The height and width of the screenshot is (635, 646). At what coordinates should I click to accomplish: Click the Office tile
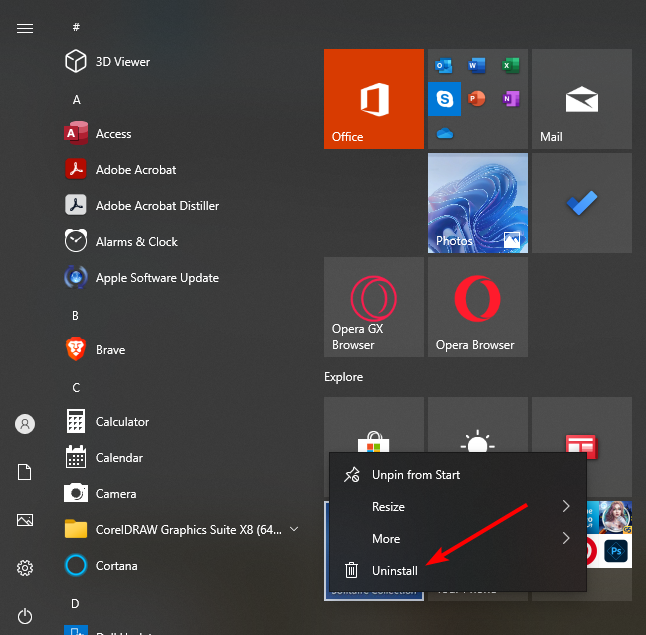coord(374,99)
